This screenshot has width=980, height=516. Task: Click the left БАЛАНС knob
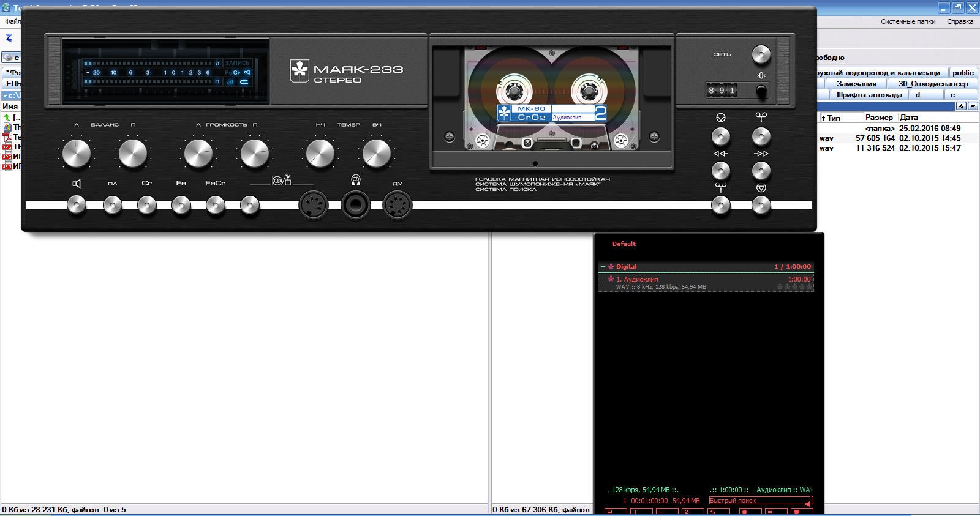(77, 154)
